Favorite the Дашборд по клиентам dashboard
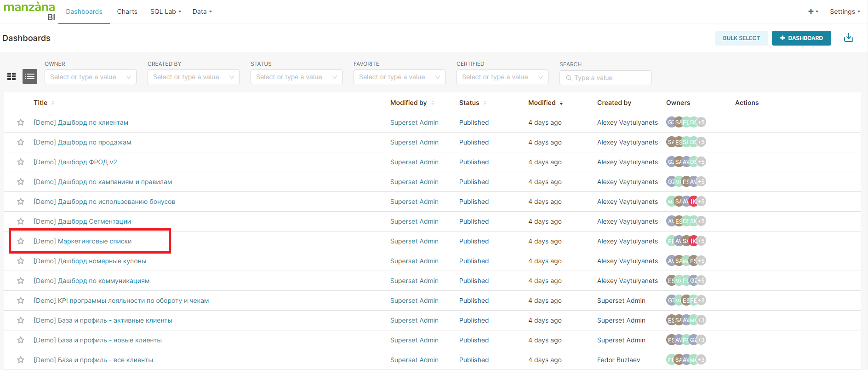Image resolution: width=868 pixels, height=370 pixels. (x=21, y=122)
